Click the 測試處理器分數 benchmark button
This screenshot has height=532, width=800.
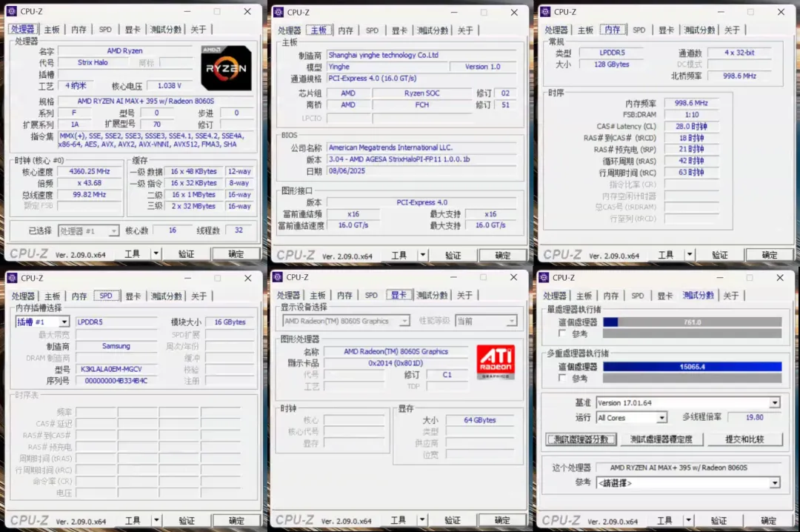(581, 439)
